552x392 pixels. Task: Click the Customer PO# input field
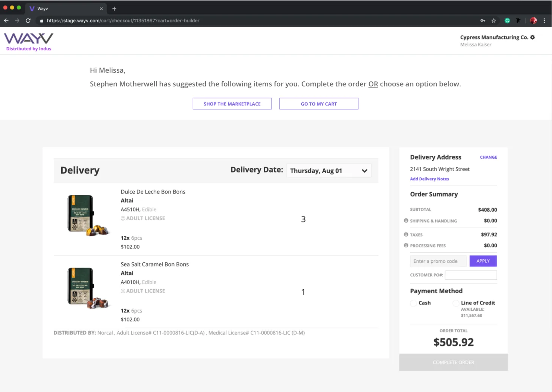coord(471,275)
